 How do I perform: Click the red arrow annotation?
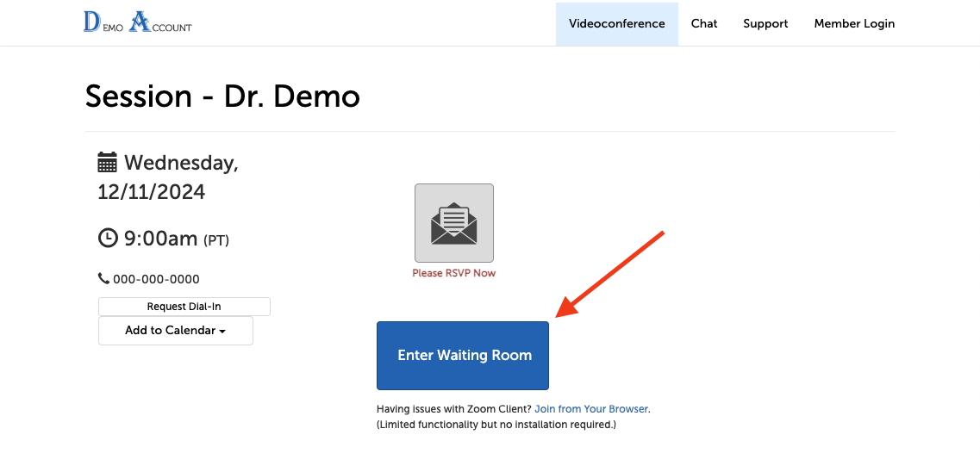point(610,274)
